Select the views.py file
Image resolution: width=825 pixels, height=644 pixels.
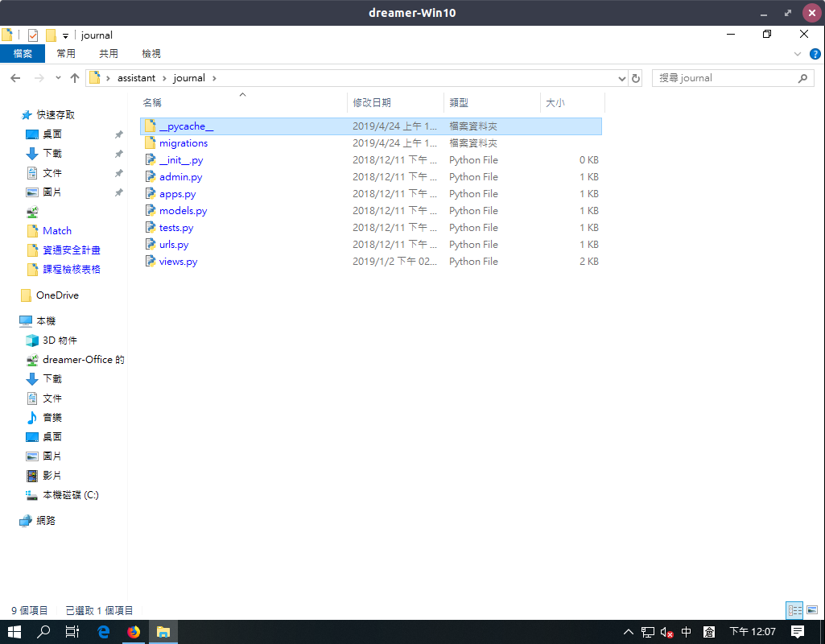point(178,262)
